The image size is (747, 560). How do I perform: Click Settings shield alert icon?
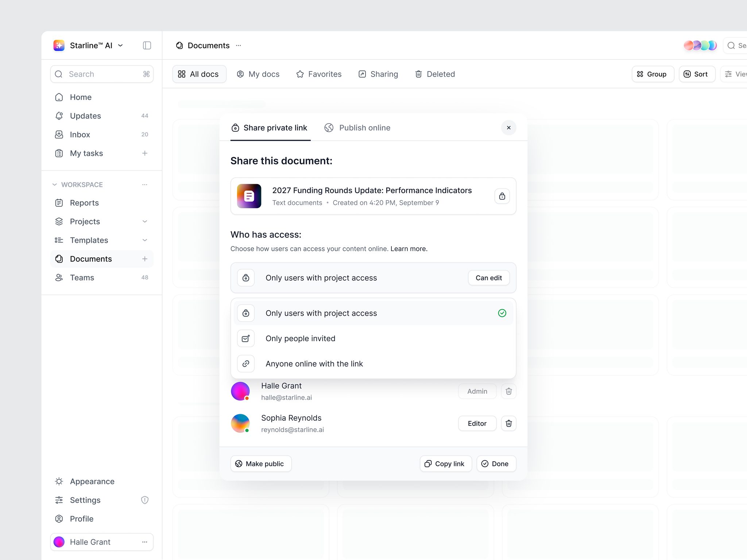(x=144, y=500)
